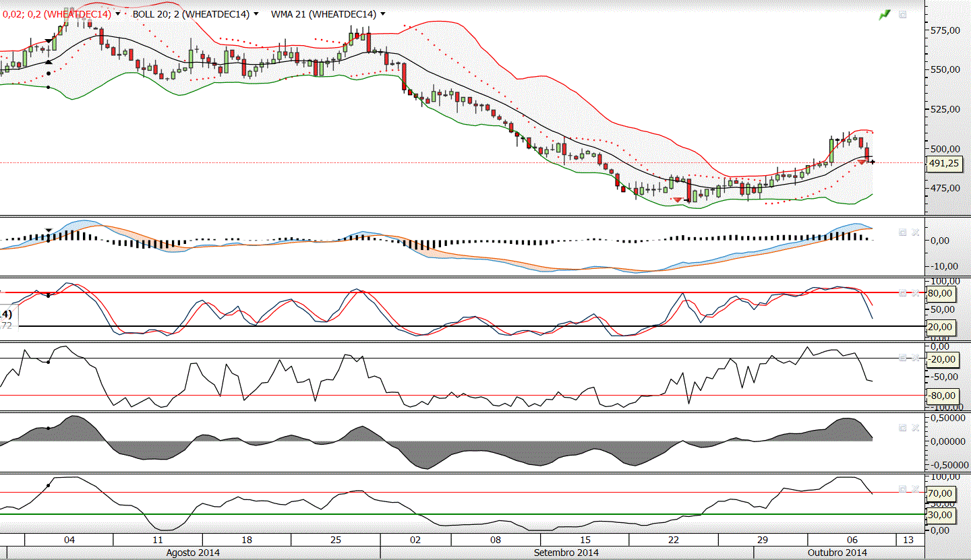Close the grey area oscillator pane
The image size is (971, 560).
point(915,427)
